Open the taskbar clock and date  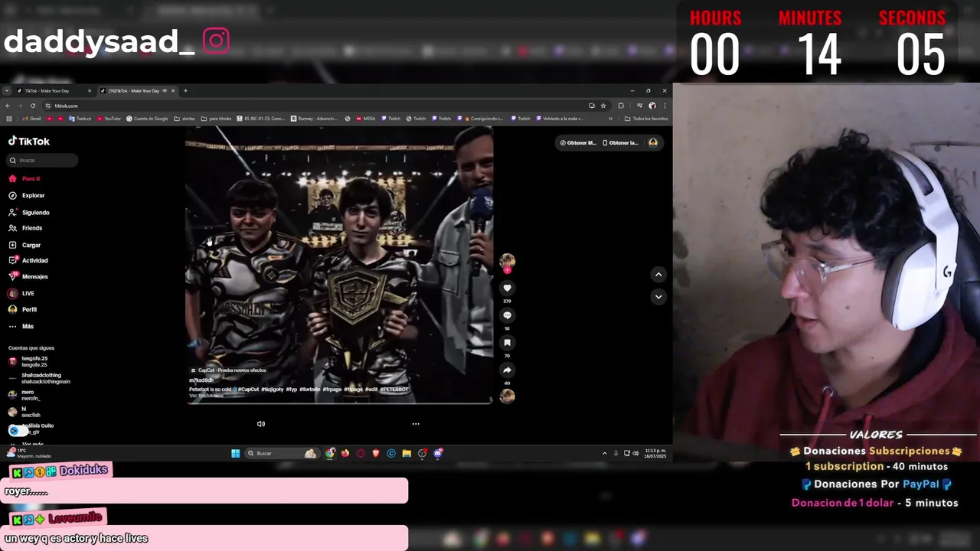point(655,453)
